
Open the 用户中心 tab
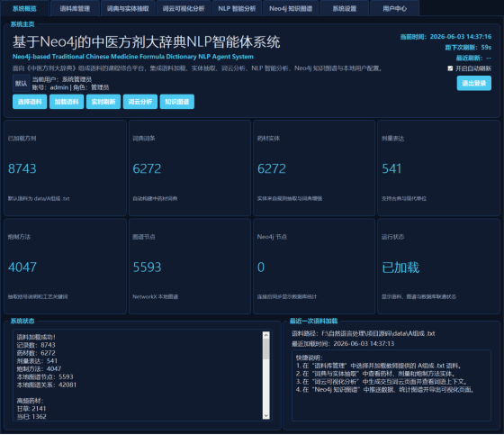coord(395,8)
